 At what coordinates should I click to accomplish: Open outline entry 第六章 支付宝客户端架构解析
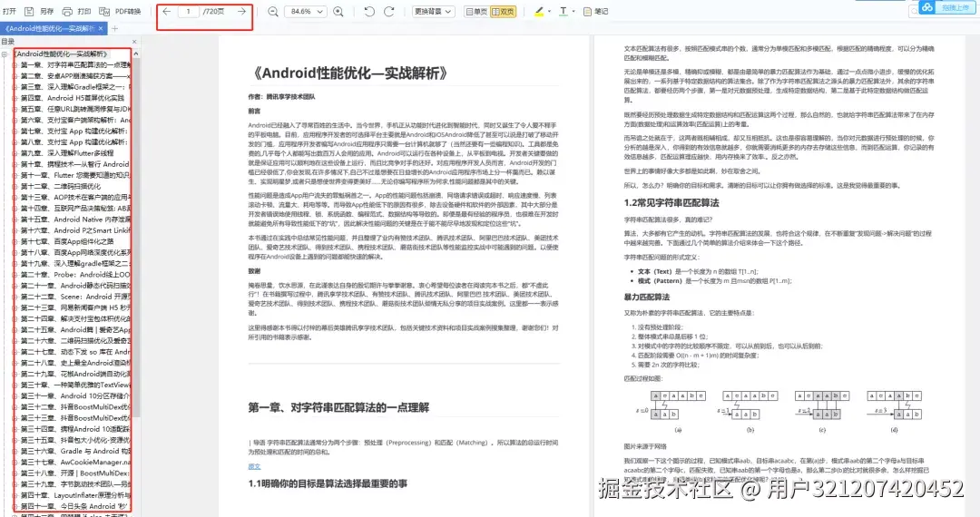click(75, 120)
